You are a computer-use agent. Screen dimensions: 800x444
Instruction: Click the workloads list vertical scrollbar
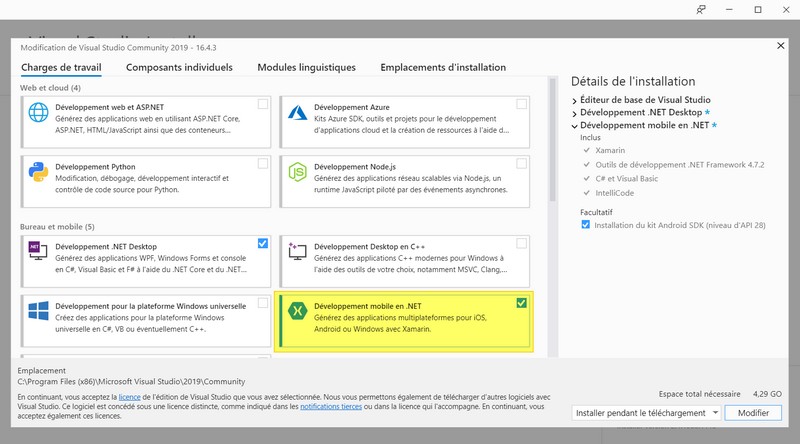tap(552, 200)
